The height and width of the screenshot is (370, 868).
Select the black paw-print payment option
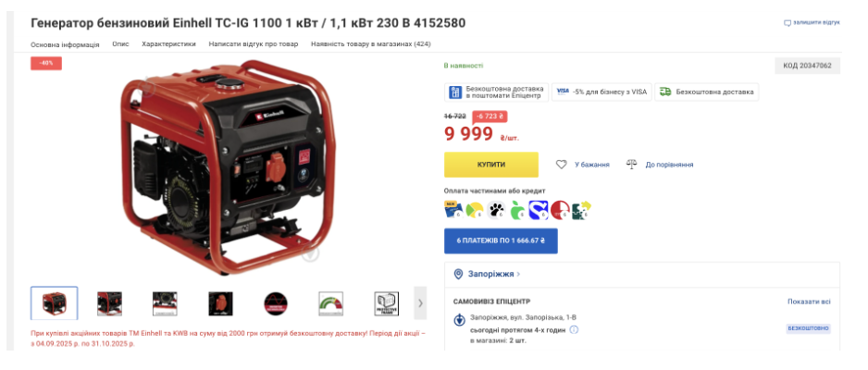pyautogui.click(x=496, y=210)
